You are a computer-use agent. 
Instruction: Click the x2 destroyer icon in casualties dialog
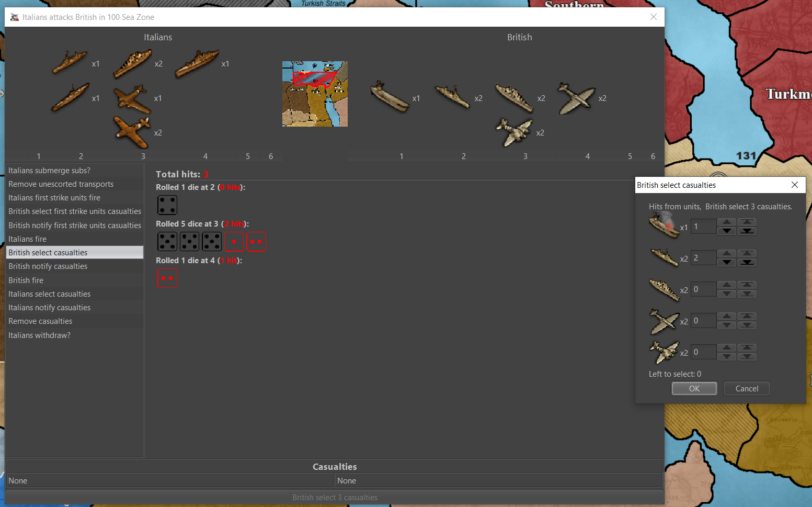(664, 257)
